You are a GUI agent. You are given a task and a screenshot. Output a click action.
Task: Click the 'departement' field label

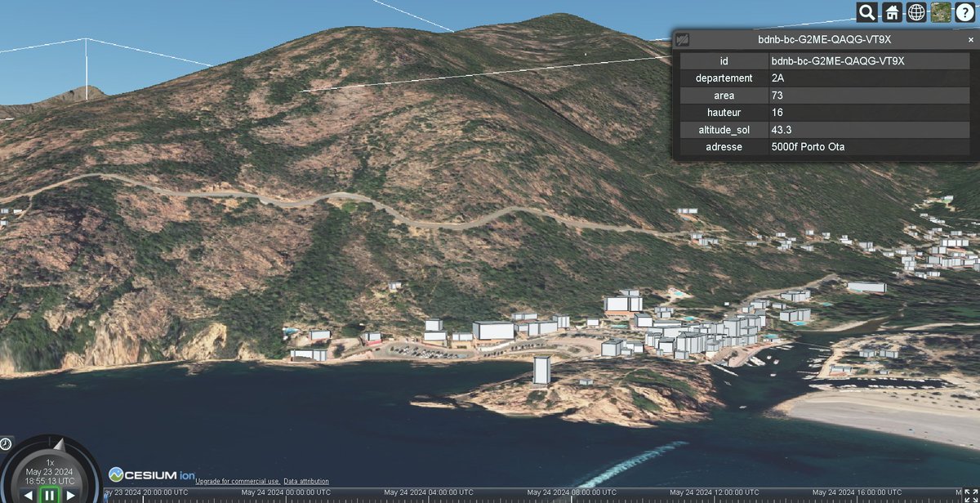pos(724,78)
